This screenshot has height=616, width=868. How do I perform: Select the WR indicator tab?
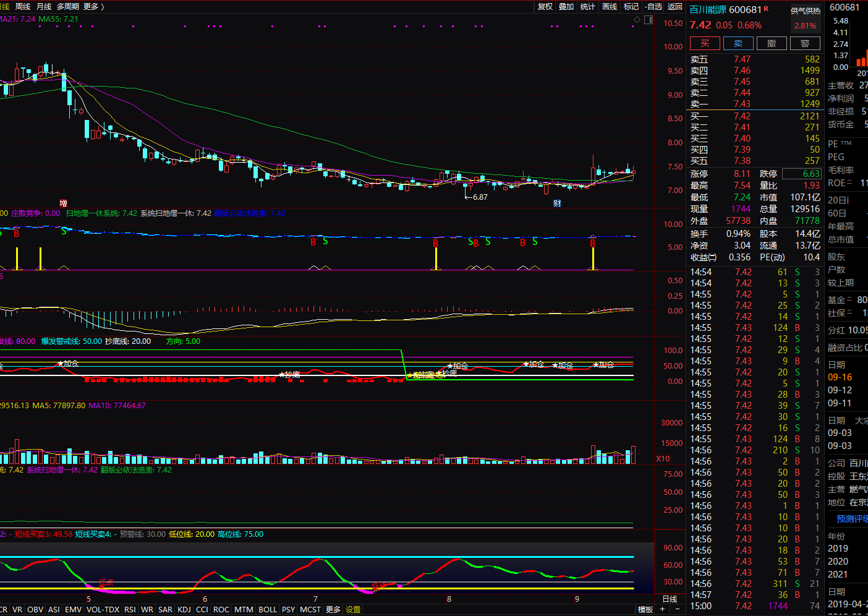click(x=147, y=609)
